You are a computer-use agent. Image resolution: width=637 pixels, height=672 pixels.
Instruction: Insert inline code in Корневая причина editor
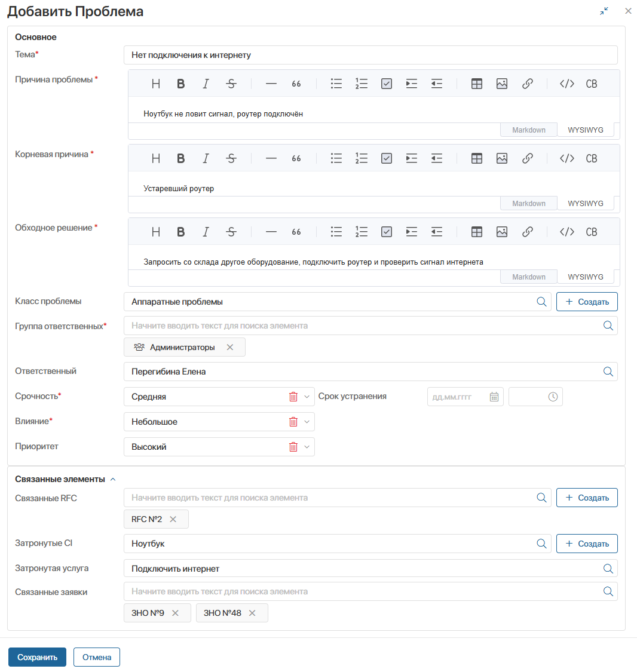(566, 158)
